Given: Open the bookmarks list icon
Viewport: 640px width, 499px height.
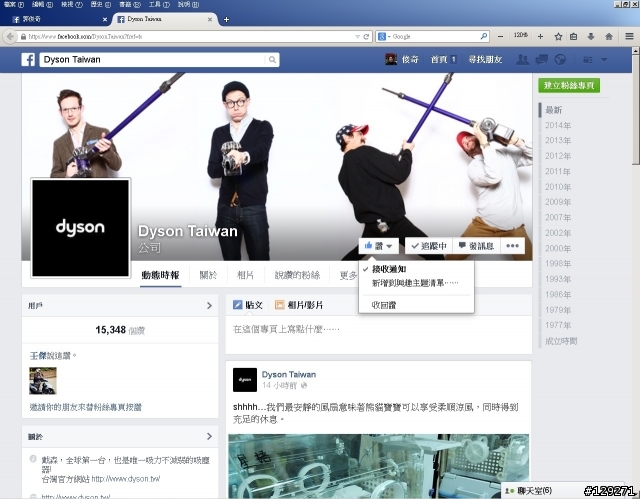Looking at the screenshot, I should 573,37.
